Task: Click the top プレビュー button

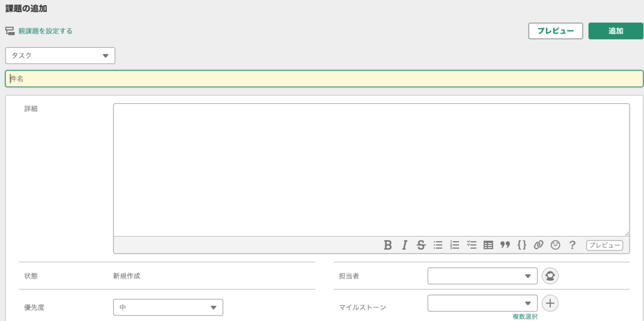Action: pos(556,31)
